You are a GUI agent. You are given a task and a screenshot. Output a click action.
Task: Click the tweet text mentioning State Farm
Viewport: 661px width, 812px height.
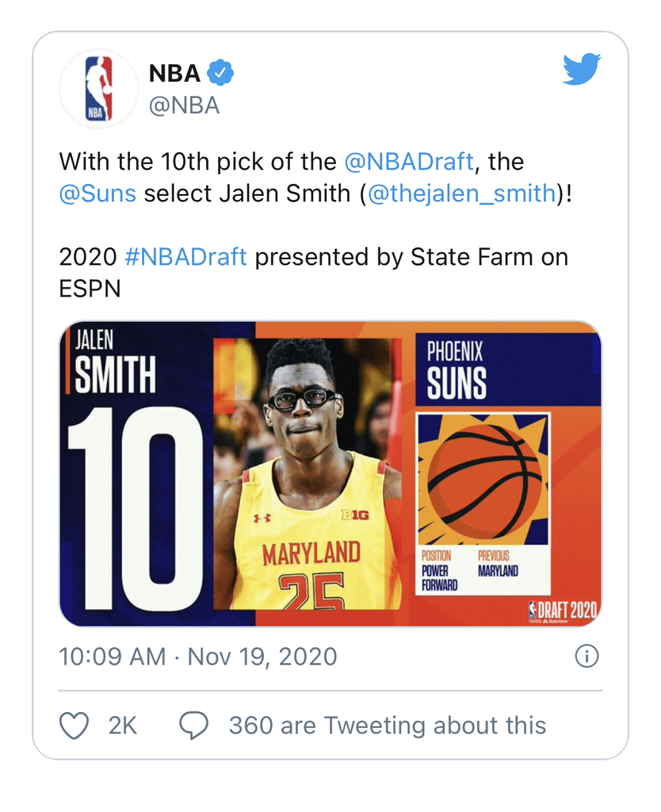click(x=314, y=273)
